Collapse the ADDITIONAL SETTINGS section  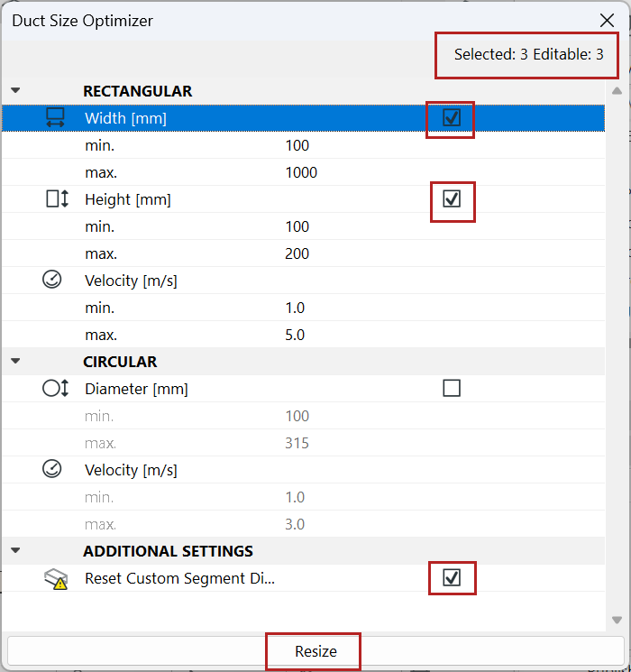point(15,551)
